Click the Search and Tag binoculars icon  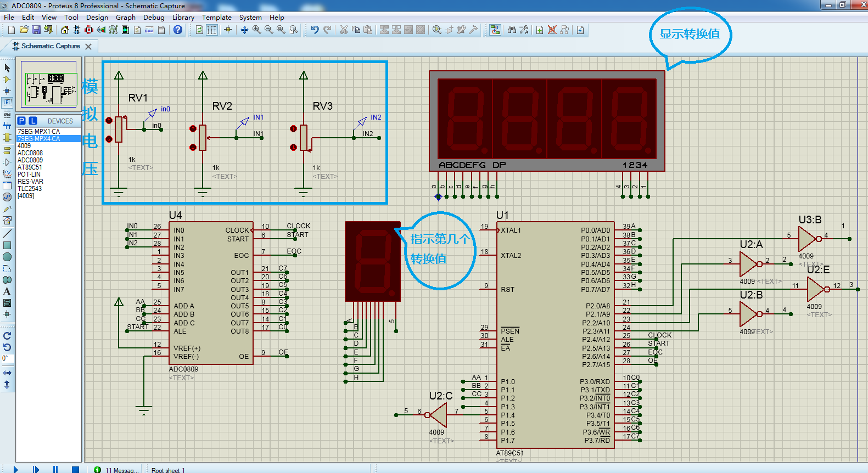[x=512, y=30]
